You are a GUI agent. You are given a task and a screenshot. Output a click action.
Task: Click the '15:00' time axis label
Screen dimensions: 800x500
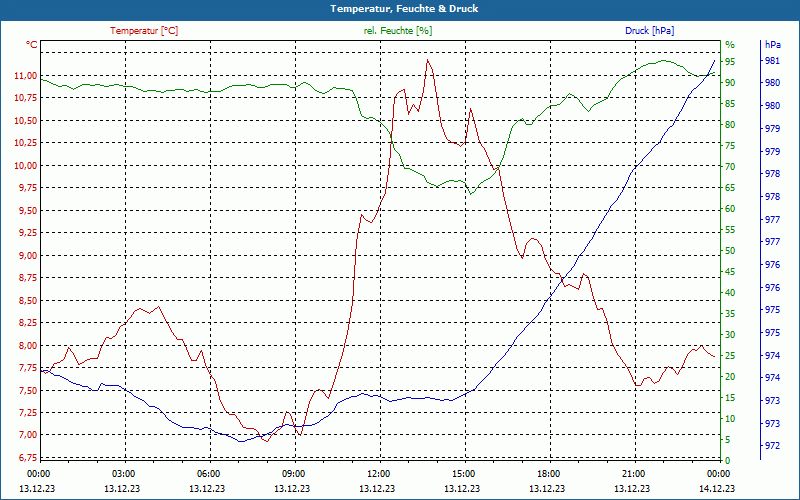point(464,474)
